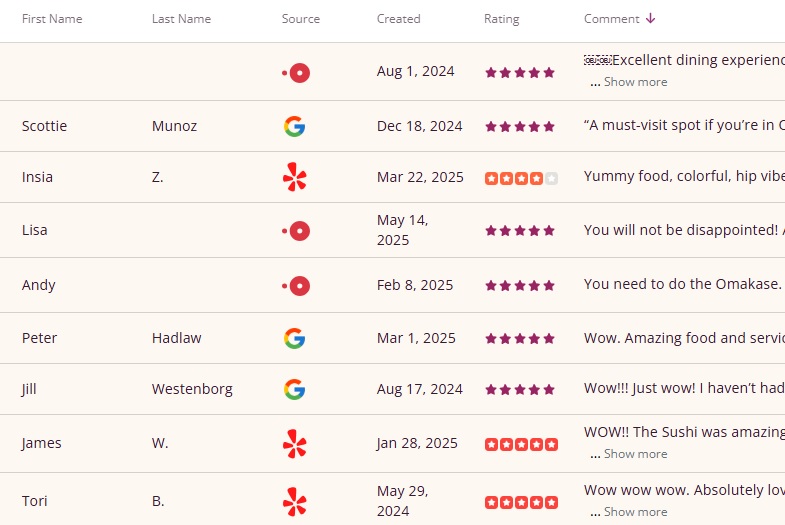Viewport: 785px width, 525px height.
Task: Sort by the Rating column header
Action: tap(501, 19)
